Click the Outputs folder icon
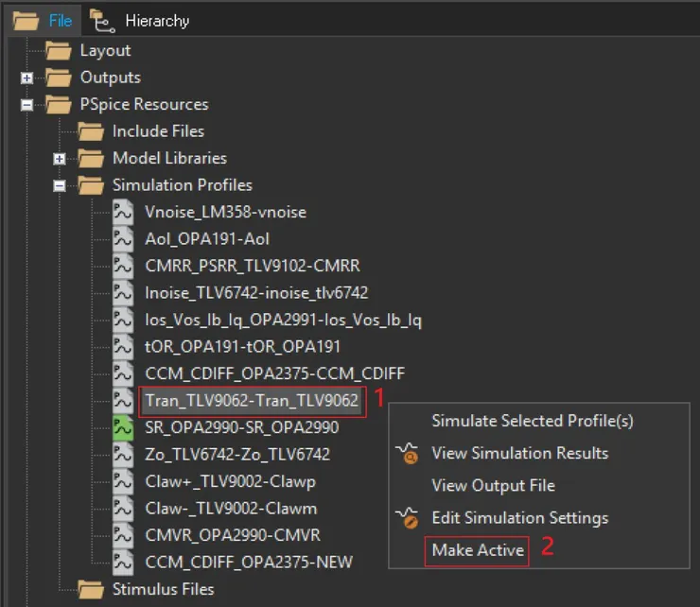The width and height of the screenshot is (700, 607). pyautogui.click(x=59, y=78)
